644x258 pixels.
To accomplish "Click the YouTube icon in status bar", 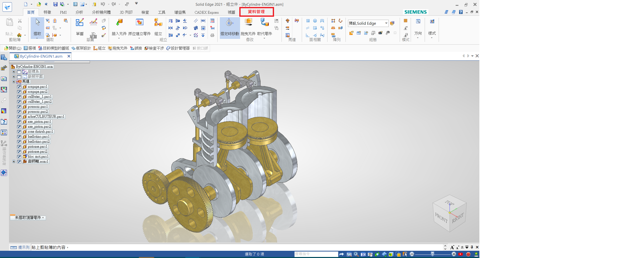I will tap(460, 254).
